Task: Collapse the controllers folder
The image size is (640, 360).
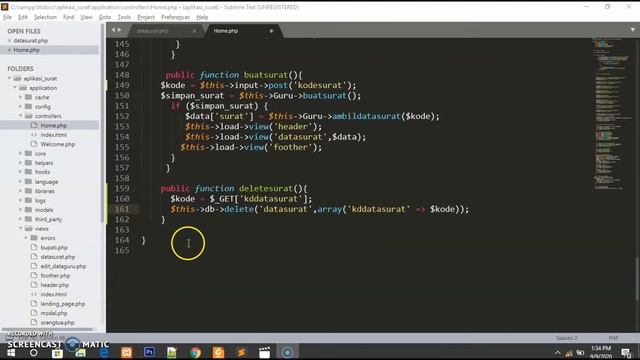Action: (x=20, y=116)
